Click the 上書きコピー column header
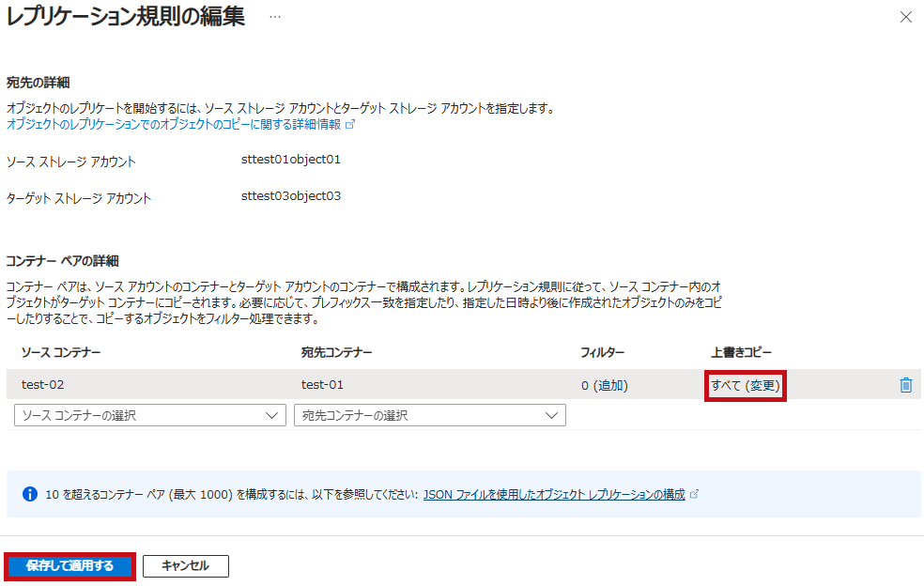This screenshot has width=924, height=586. click(x=741, y=352)
